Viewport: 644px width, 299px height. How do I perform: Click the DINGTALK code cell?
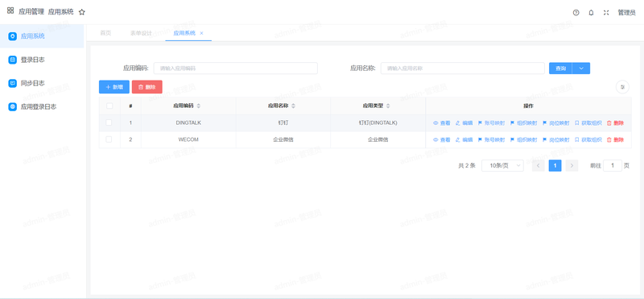click(188, 123)
